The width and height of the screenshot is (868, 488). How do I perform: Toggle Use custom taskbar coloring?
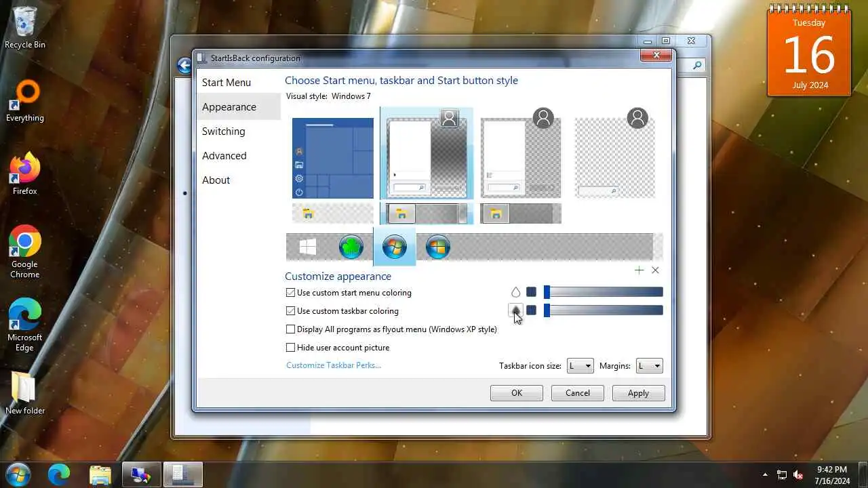click(x=342, y=311)
